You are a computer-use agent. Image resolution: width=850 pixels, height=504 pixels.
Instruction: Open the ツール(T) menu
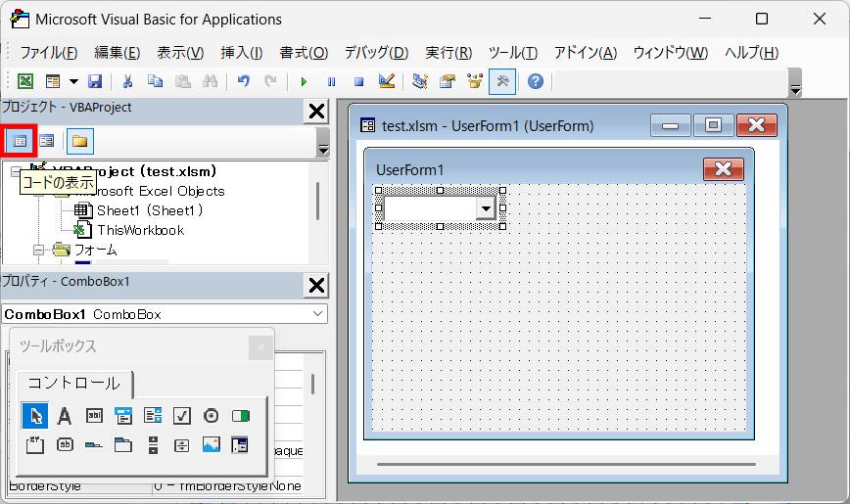point(513,53)
